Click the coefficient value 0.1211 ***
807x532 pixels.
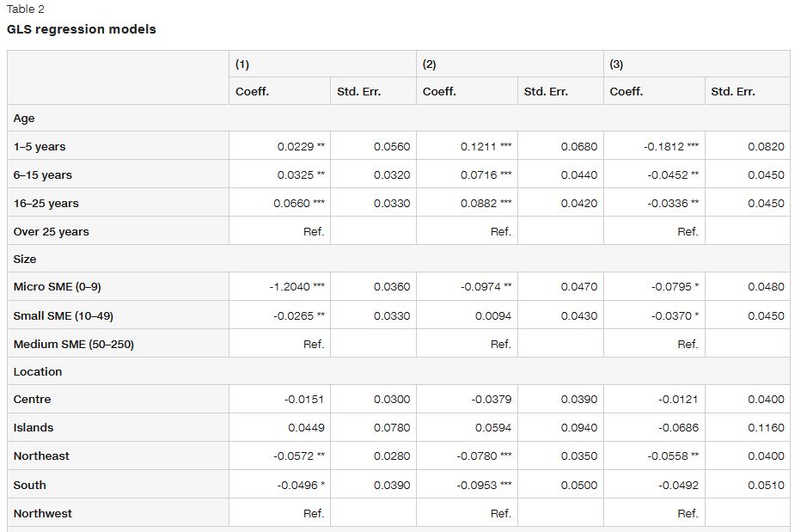486,147
